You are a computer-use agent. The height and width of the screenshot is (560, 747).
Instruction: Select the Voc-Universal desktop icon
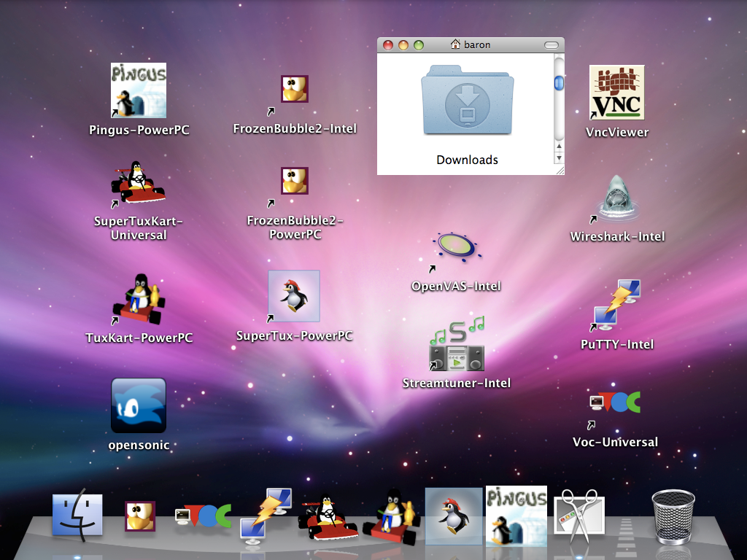coord(615,402)
